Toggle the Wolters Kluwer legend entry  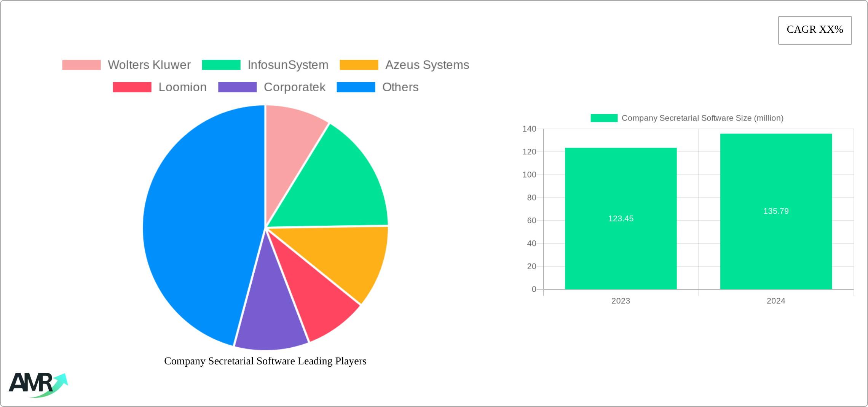pyautogui.click(x=149, y=65)
